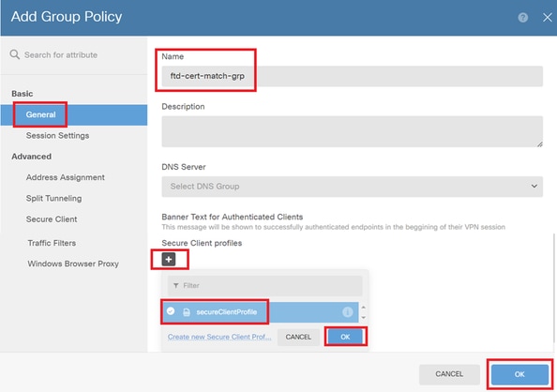The width and height of the screenshot is (557, 392).
Task: Click the profile list down arrow
Action: pos(364,317)
